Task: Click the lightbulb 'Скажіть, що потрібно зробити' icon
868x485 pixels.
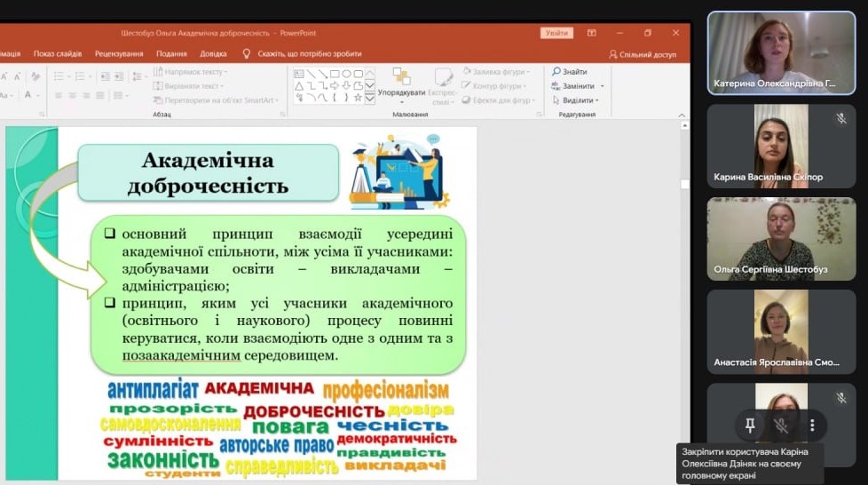Action: (x=247, y=53)
